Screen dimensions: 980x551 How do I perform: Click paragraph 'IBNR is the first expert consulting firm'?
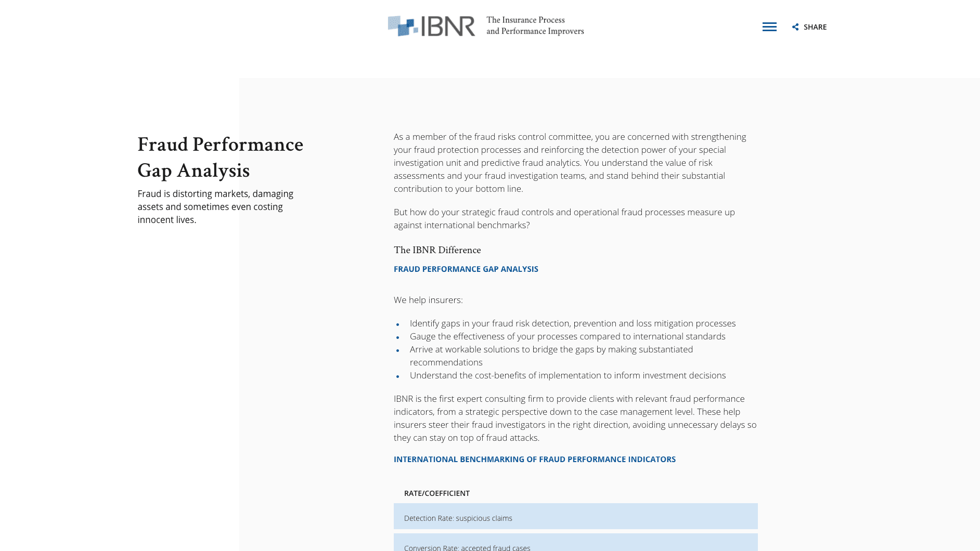[x=575, y=418]
